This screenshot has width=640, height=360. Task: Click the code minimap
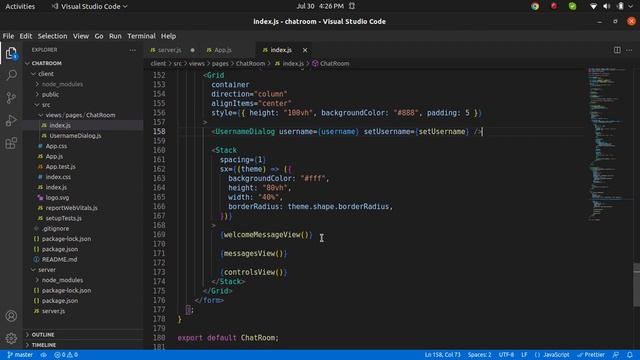point(609,144)
